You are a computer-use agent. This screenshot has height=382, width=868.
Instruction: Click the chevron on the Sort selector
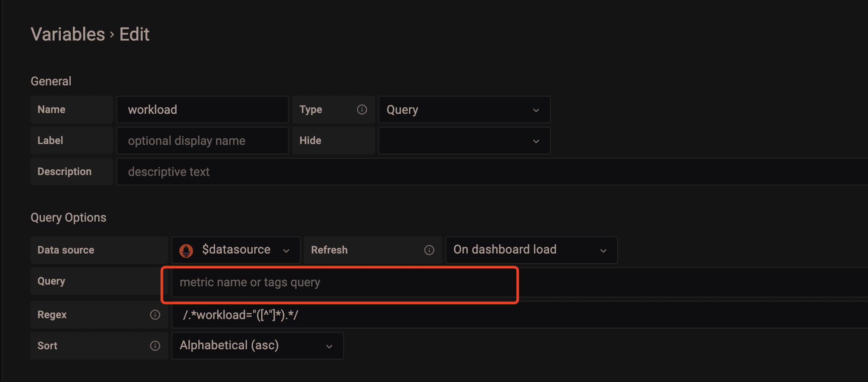pos(329,346)
